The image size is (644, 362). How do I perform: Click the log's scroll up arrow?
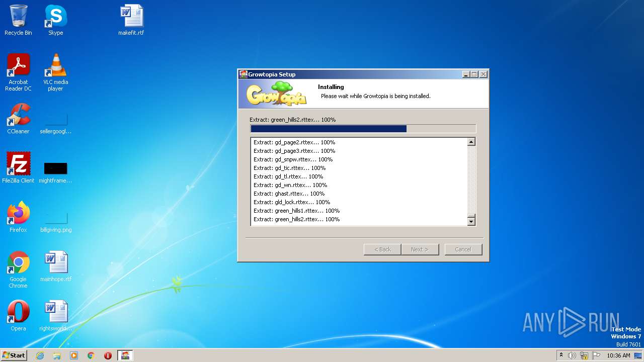pos(471,142)
